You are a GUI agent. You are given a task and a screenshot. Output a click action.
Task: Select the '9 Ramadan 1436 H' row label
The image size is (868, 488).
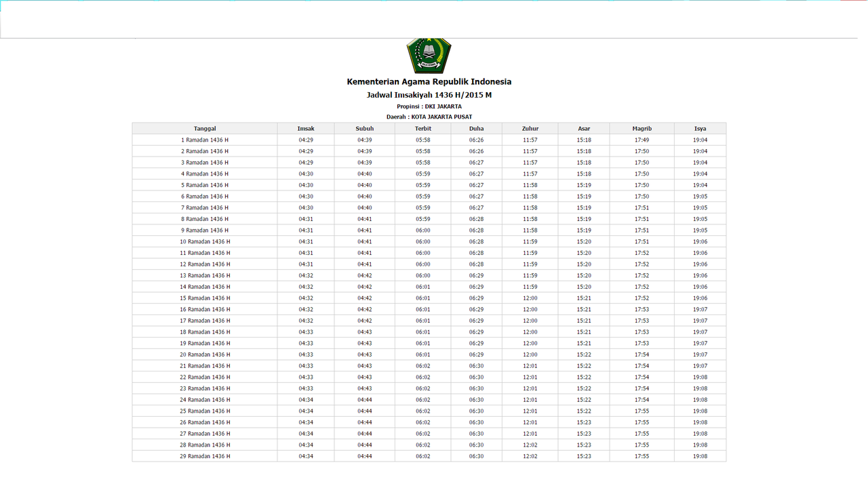[205, 230]
